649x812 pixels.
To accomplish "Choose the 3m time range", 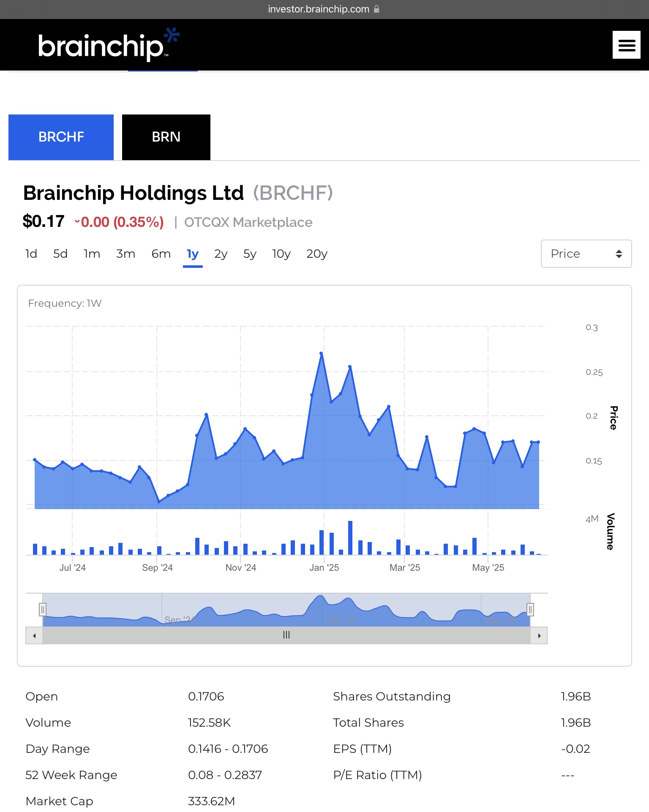I will pos(125,254).
